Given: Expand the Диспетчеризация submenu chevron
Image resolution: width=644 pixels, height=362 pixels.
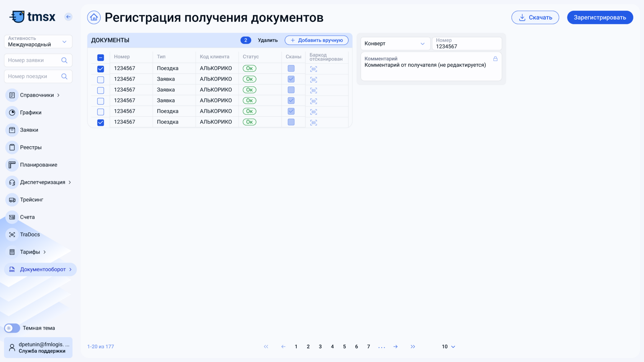Looking at the screenshot, I should point(70,182).
